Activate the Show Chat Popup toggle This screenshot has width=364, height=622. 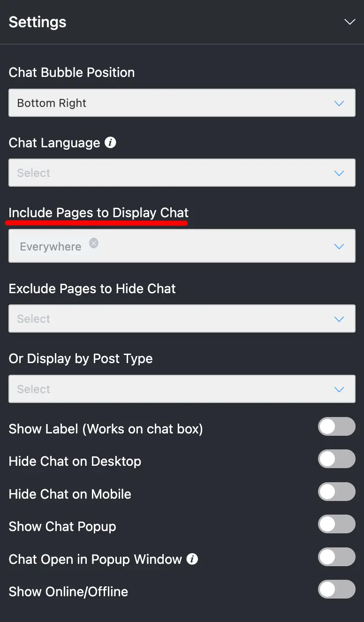point(336,524)
